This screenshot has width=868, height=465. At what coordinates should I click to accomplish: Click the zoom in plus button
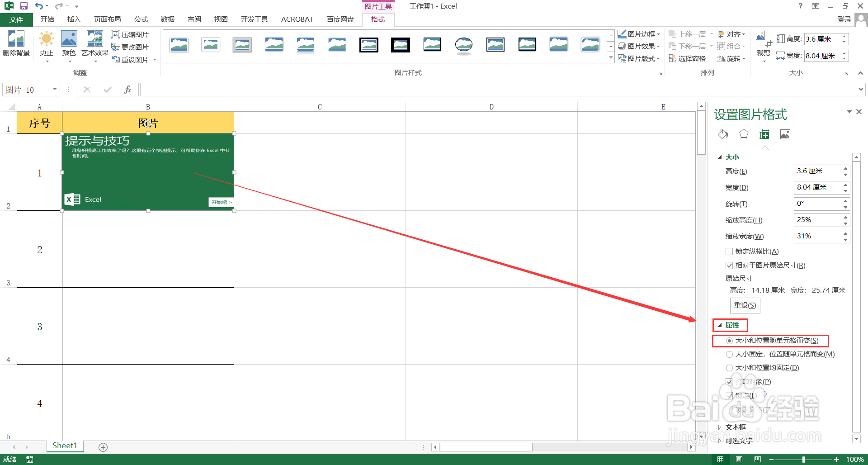point(836,459)
